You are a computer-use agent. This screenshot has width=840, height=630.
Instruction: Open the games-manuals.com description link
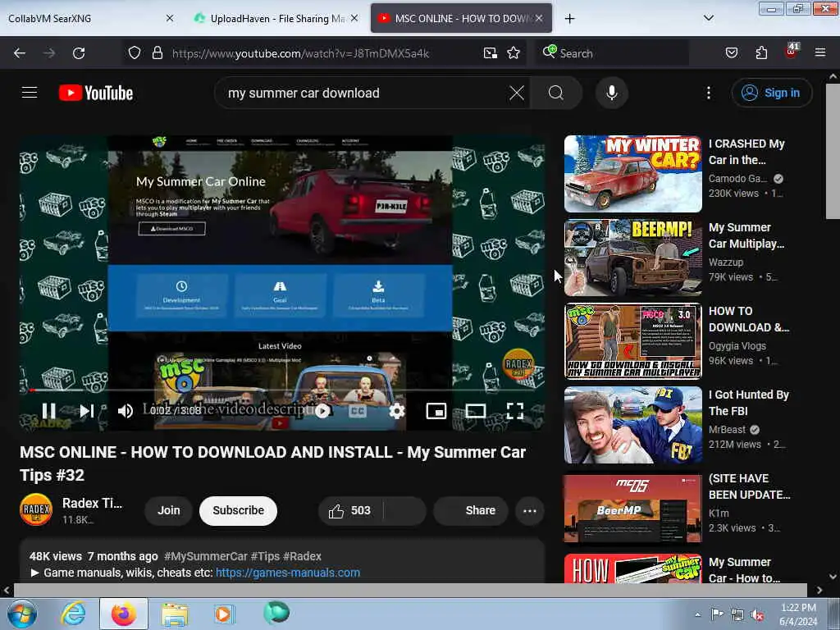click(288, 573)
